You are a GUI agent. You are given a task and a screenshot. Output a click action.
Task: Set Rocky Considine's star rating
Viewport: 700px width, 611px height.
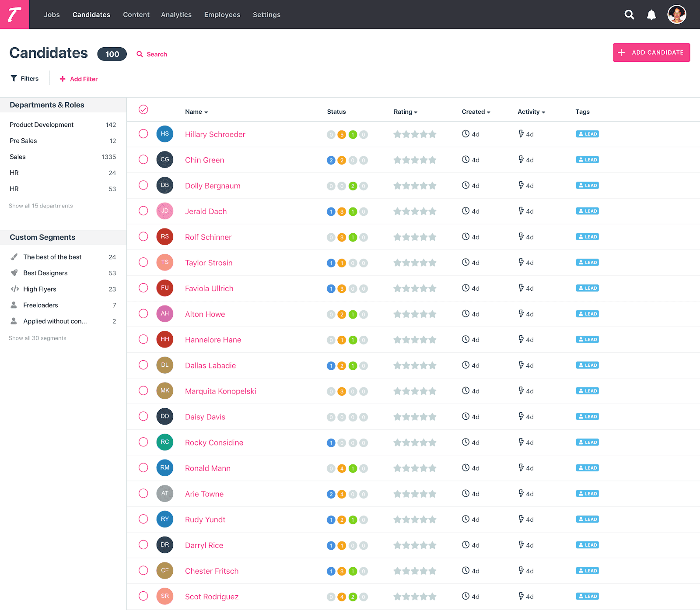click(415, 442)
